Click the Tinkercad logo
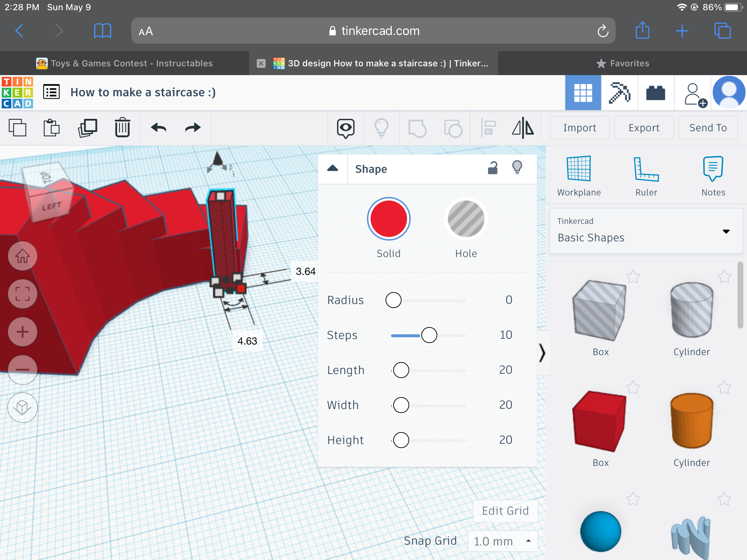Viewport: 747px width, 560px height. (x=17, y=92)
